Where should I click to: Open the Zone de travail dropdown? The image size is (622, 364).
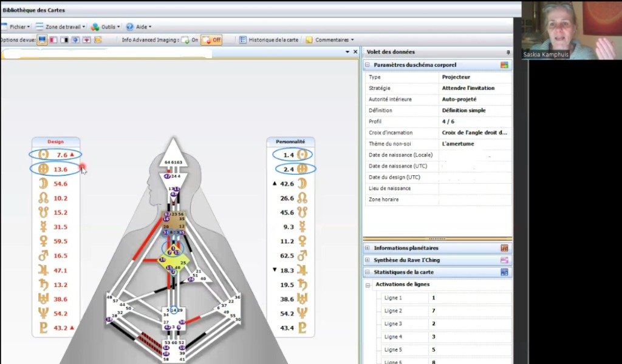(x=60, y=27)
